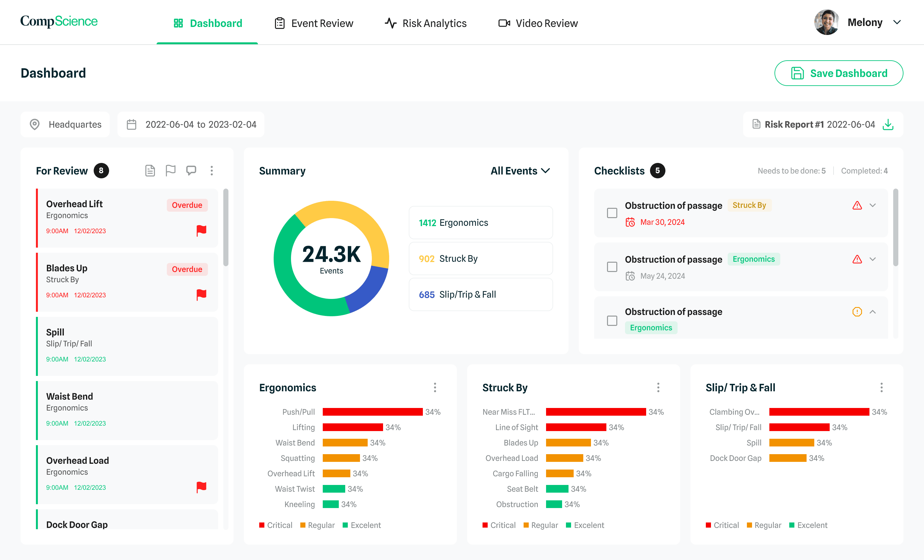This screenshot has width=924, height=560.
Task: Click the 'Completed: 4' text
Action: tap(864, 171)
